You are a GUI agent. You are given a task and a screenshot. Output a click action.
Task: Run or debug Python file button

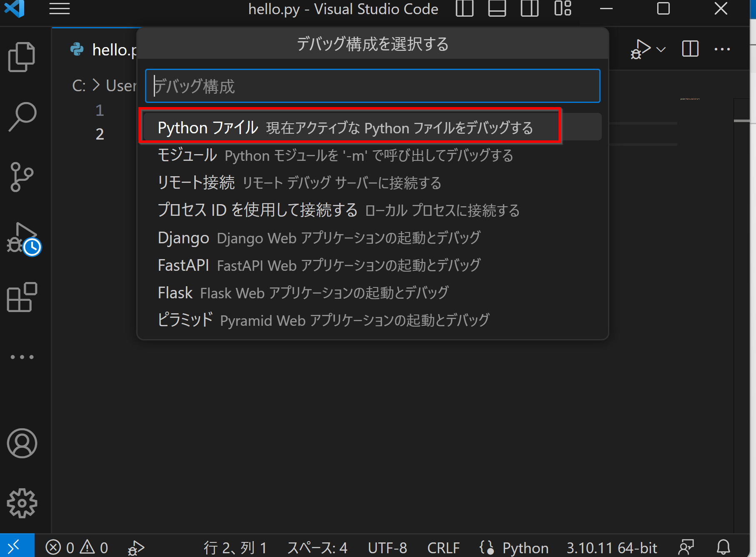click(641, 49)
